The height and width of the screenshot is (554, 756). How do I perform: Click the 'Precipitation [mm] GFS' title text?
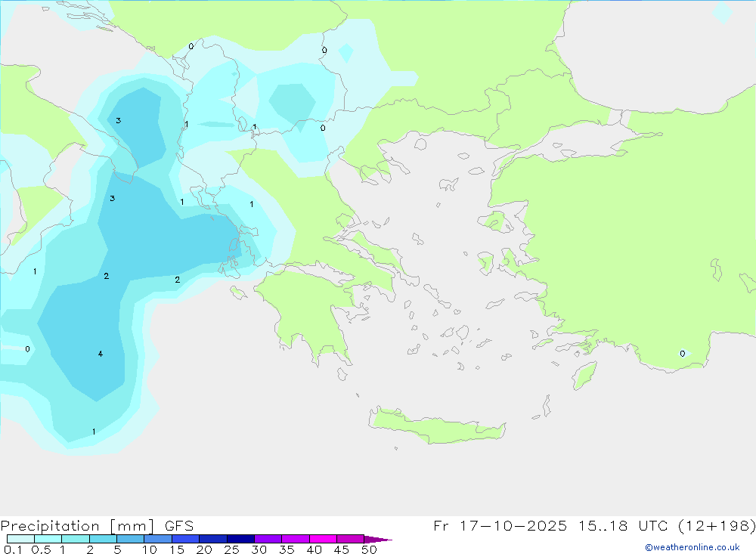(97, 525)
